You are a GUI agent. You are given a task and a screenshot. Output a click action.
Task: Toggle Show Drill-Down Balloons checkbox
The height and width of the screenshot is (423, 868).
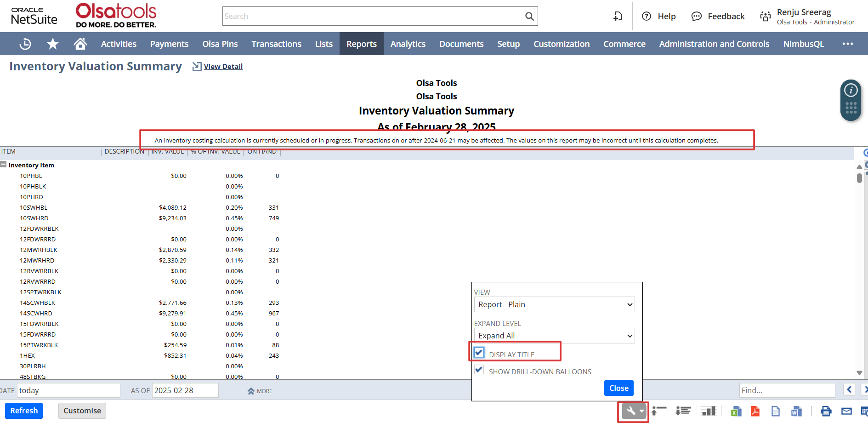479,370
